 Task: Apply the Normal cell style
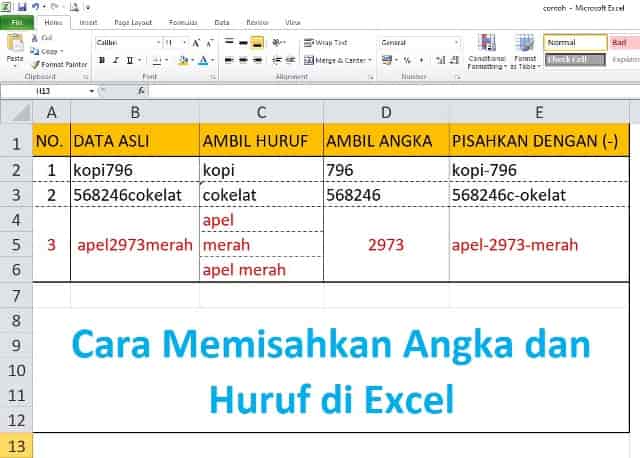[x=575, y=42]
